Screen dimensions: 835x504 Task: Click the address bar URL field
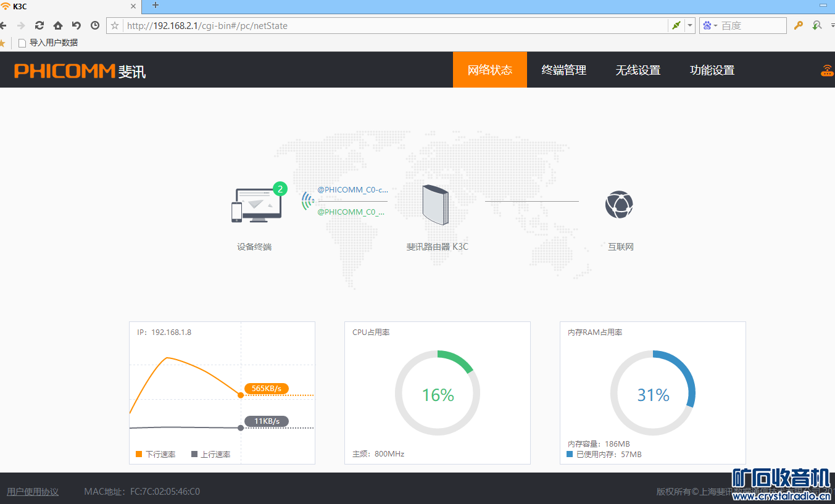[396, 25]
